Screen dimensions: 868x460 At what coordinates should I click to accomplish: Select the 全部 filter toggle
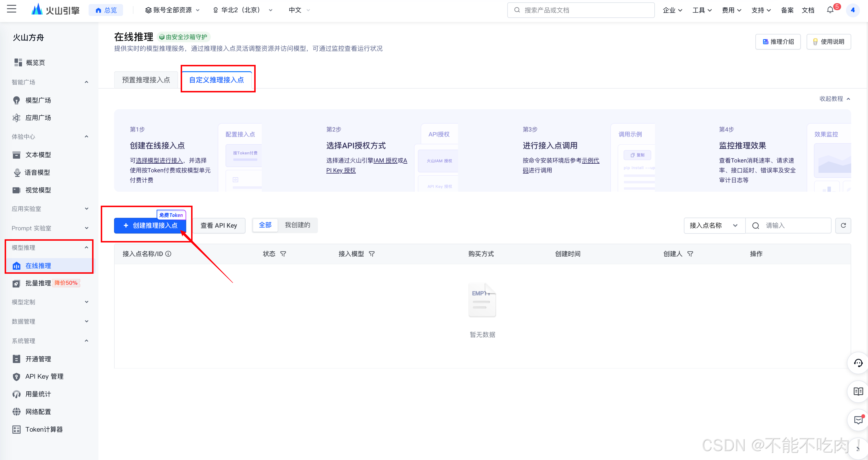pyautogui.click(x=265, y=225)
